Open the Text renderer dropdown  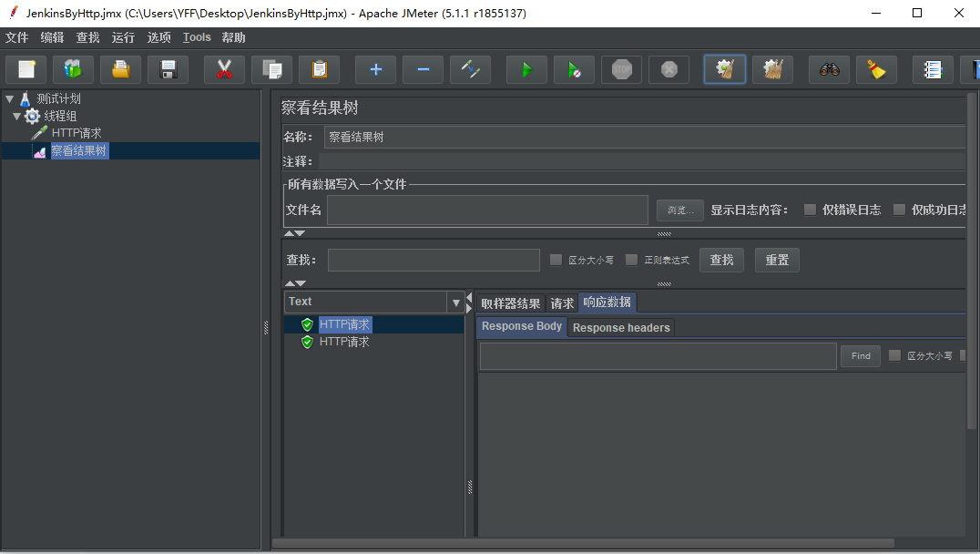tap(455, 303)
